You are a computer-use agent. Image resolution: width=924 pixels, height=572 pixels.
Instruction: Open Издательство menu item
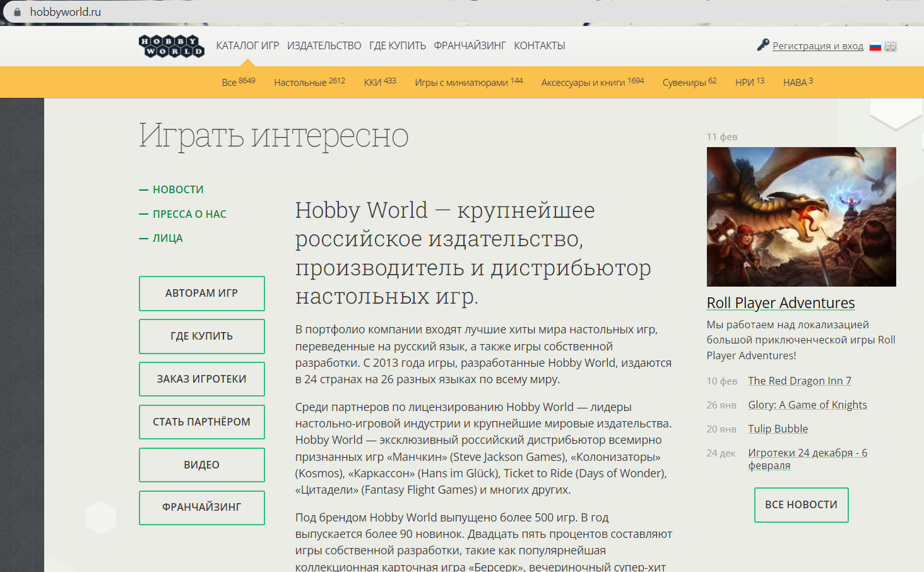click(x=324, y=45)
